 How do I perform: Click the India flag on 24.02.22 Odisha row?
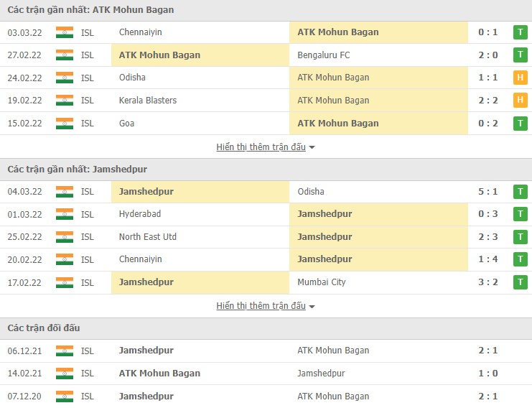(x=65, y=78)
